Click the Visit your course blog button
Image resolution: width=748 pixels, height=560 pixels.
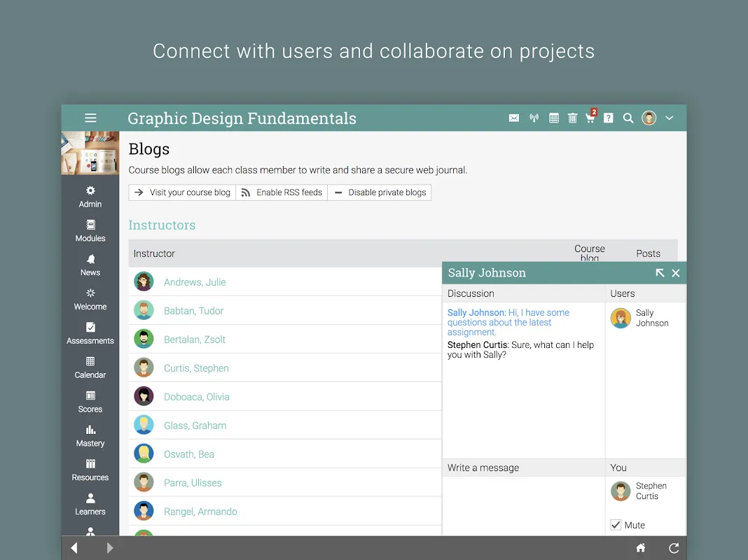[182, 192]
